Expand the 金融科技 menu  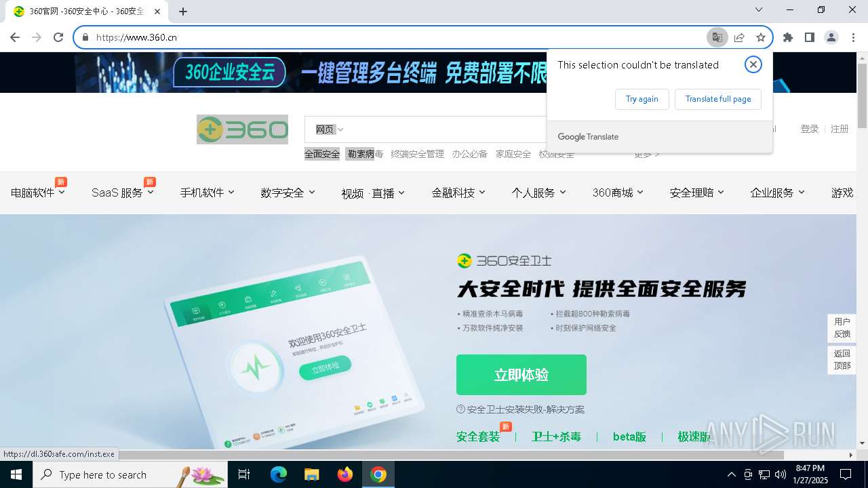click(458, 192)
